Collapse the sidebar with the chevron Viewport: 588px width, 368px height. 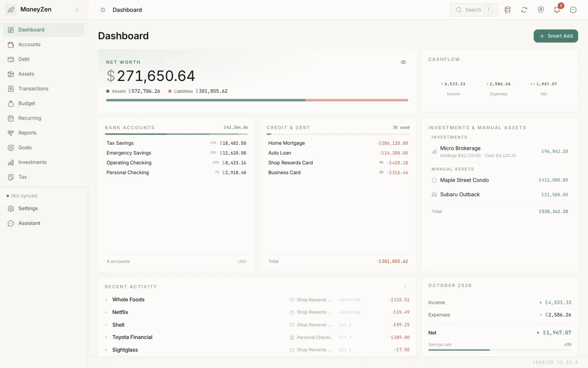point(77,10)
